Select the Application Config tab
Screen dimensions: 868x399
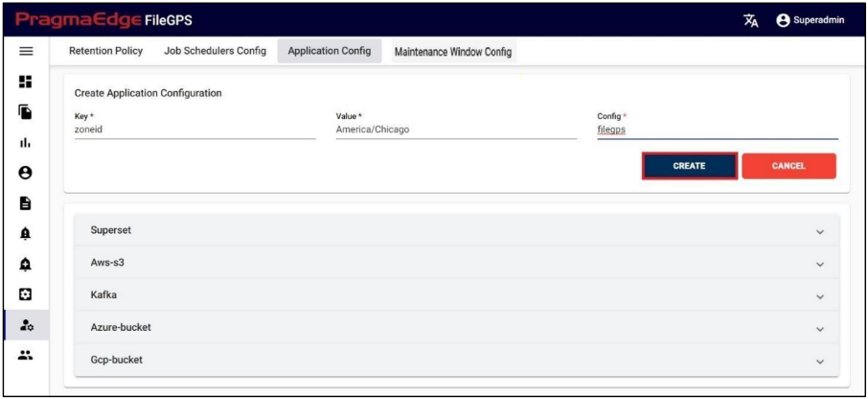point(330,51)
